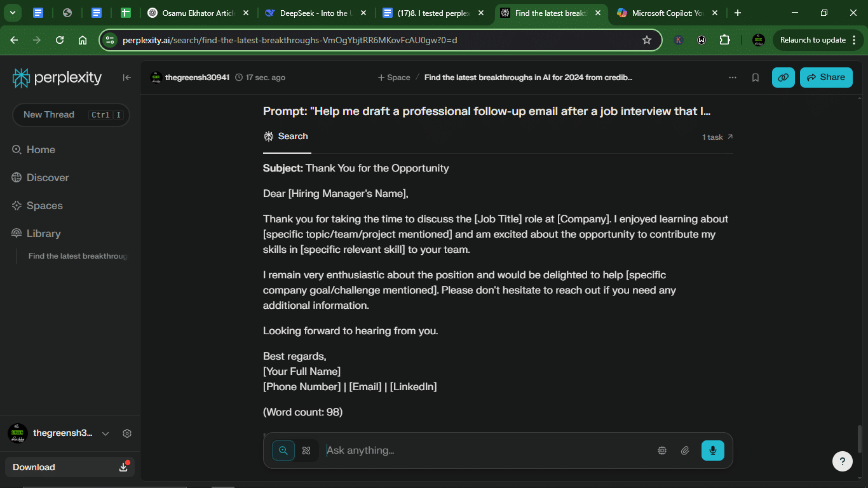The image size is (868, 488).
Task: Expand the 1 task details
Action: (x=717, y=137)
